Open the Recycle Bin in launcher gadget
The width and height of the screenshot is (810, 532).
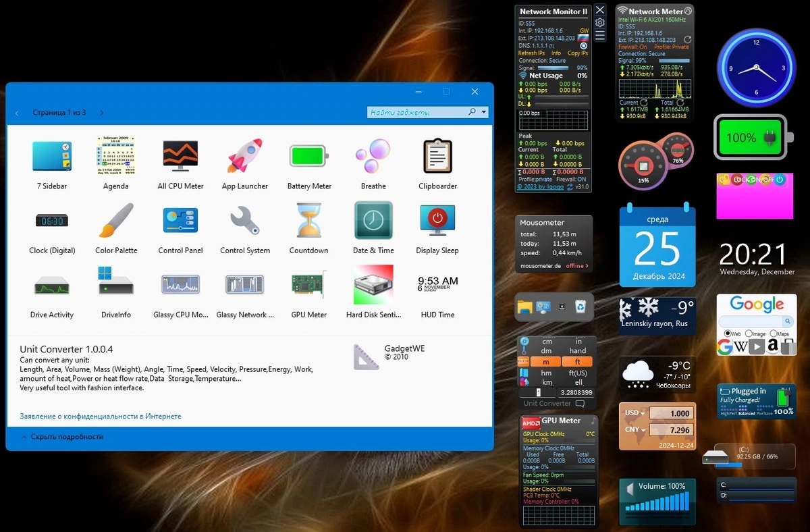tap(580, 307)
